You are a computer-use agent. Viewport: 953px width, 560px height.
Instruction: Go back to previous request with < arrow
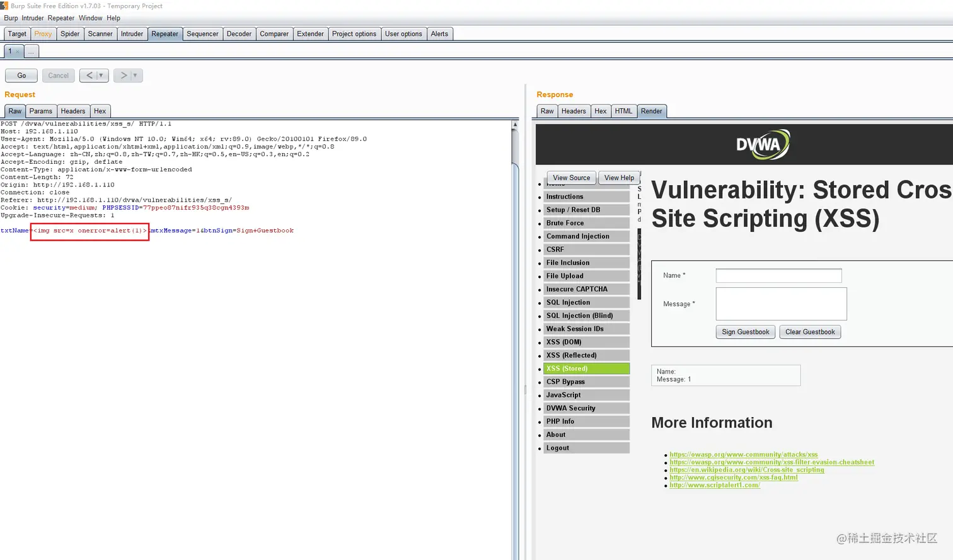point(90,76)
